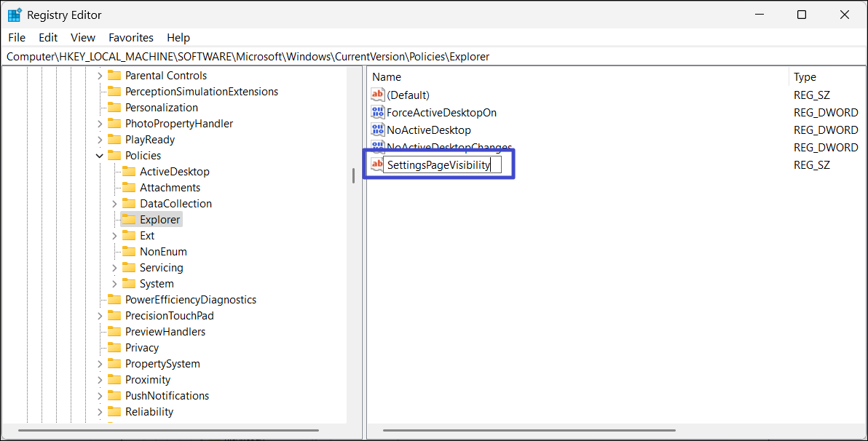Select the Proximity key label
This screenshot has height=441, width=868.
click(148, 380)
